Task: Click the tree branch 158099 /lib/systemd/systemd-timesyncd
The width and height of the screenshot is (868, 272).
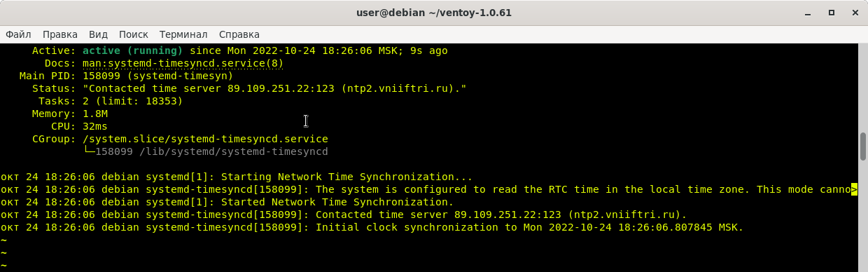Action: (205, 151)
